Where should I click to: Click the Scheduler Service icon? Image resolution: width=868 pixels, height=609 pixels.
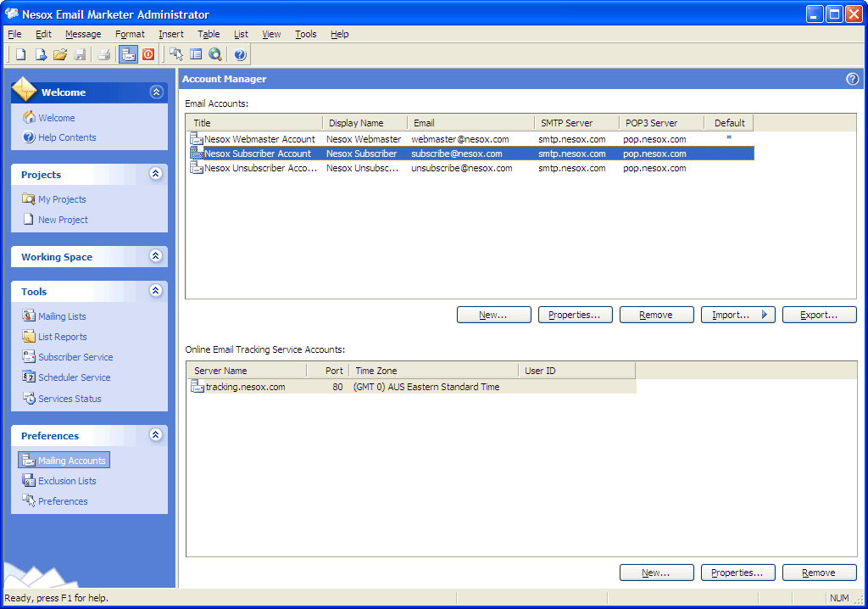pos(29,377)
